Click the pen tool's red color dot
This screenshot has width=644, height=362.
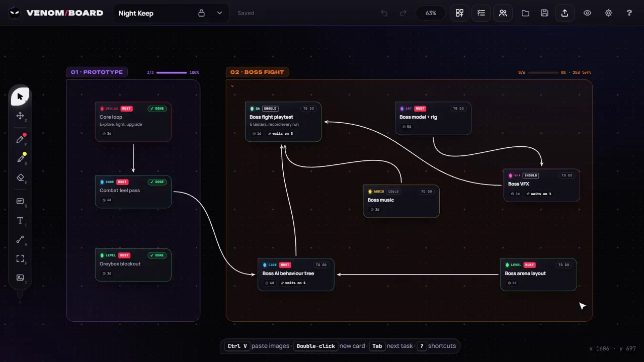click(25, 135)
